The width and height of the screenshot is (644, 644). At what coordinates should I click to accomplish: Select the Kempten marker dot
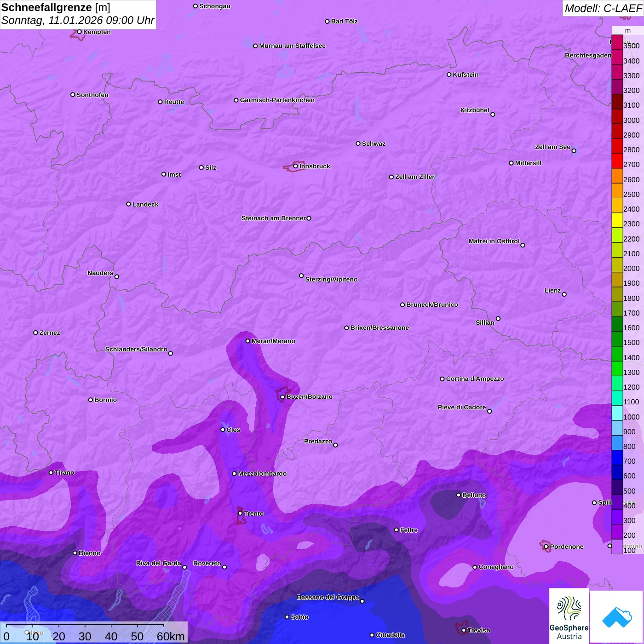tap(79, 32)
